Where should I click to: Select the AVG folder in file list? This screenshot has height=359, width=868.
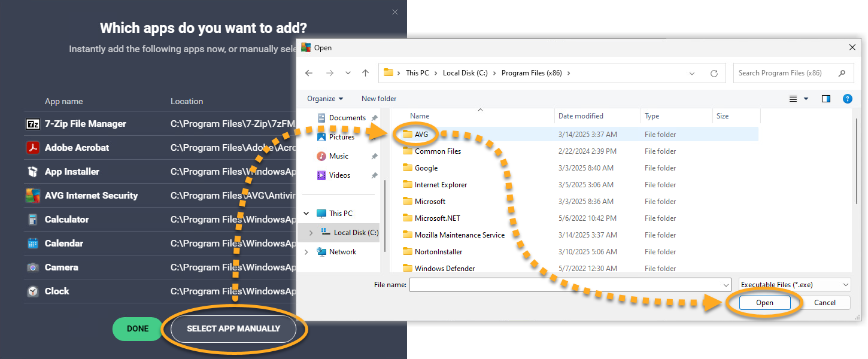tap(421, 135)
